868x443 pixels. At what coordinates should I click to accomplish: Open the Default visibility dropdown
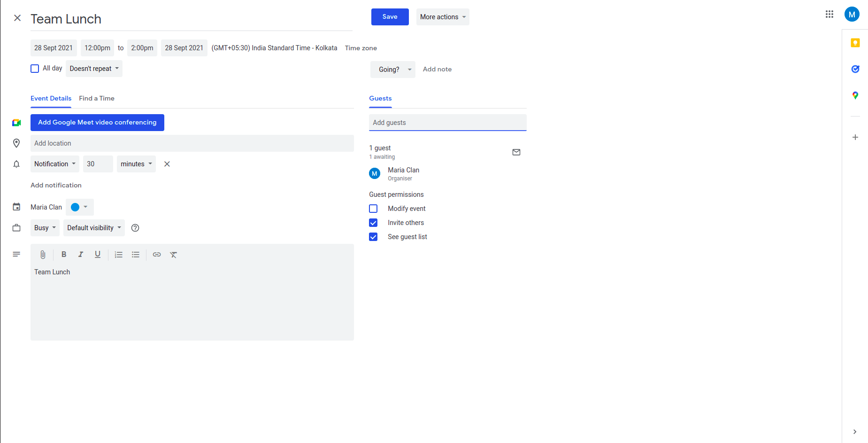(x=93, y=227)
